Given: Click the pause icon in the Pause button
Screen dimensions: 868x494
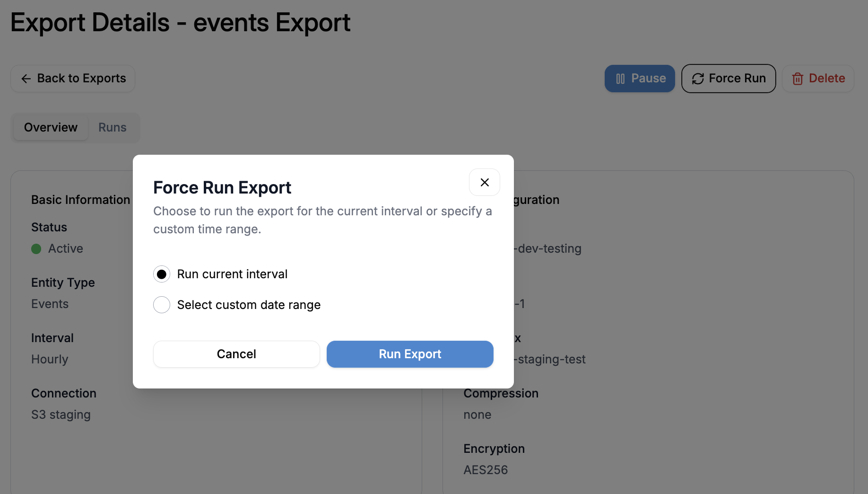Looking at the screenshot, I should point(621,79).
